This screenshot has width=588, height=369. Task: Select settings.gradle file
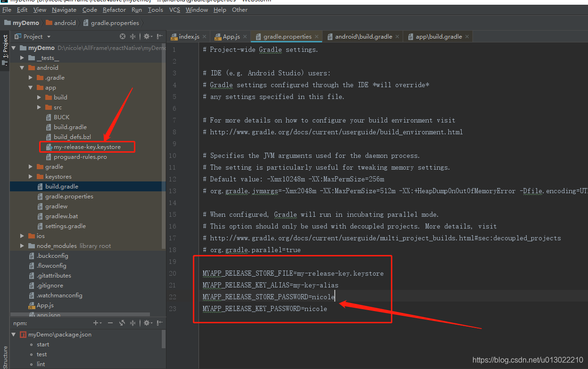coord(66,226)
